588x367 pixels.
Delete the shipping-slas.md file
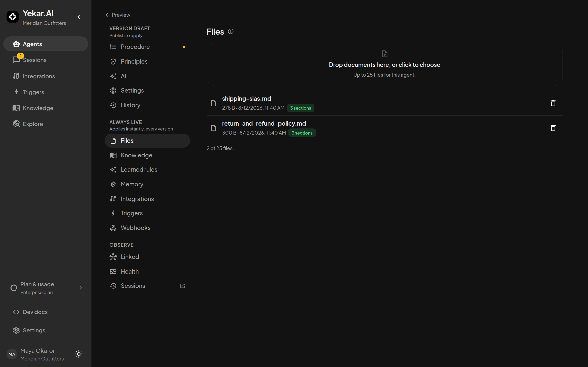[x=553, y=103]
